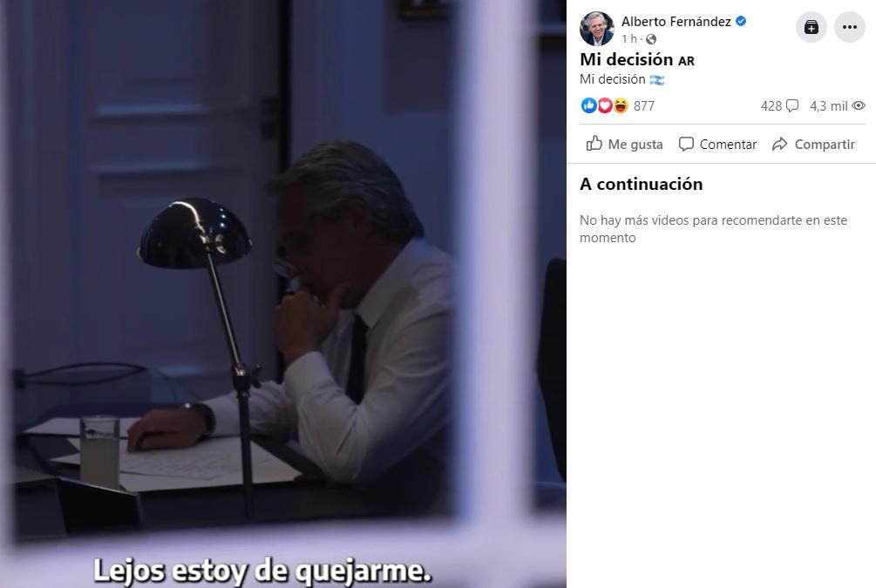Open Alberto Fernández profile picture
This screenshot has width=876, height=588.
point(597,29)
